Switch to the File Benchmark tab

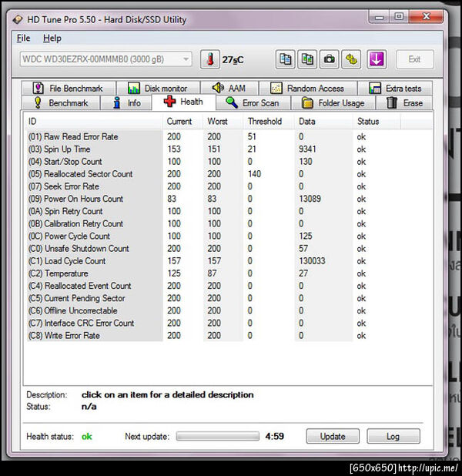[x=69, y=89]
